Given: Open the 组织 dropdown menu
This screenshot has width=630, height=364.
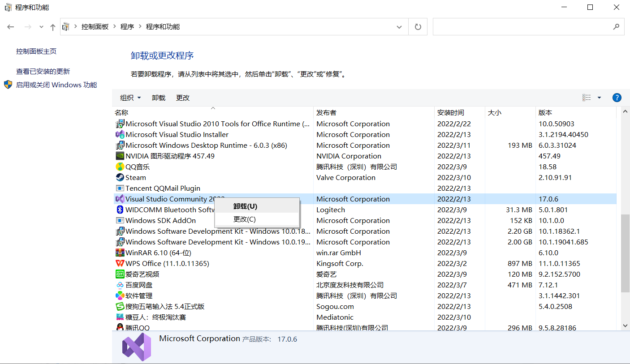Looking at the screenshot, I should [130, 98].
